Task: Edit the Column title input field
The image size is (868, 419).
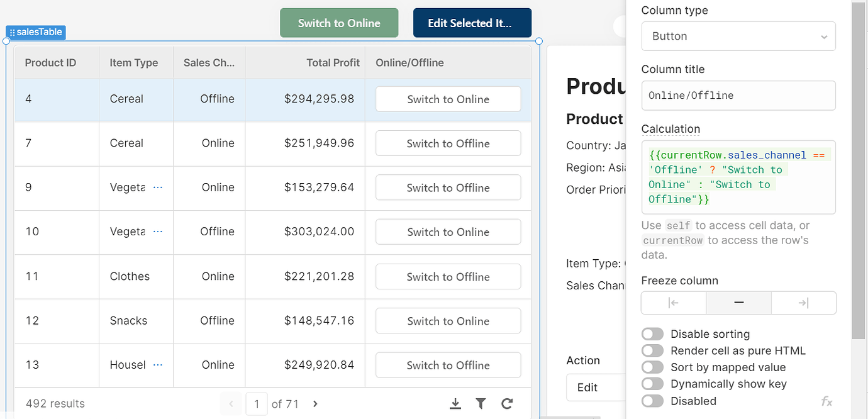Action: click(x=738, y=95)
